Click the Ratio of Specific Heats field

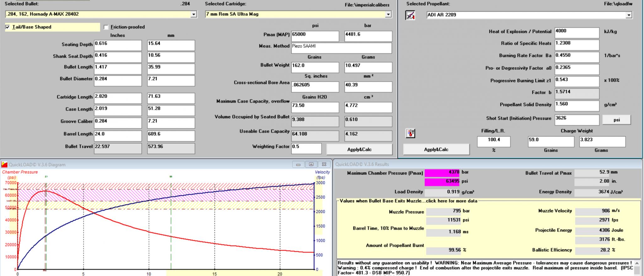[x=577, y=45]
